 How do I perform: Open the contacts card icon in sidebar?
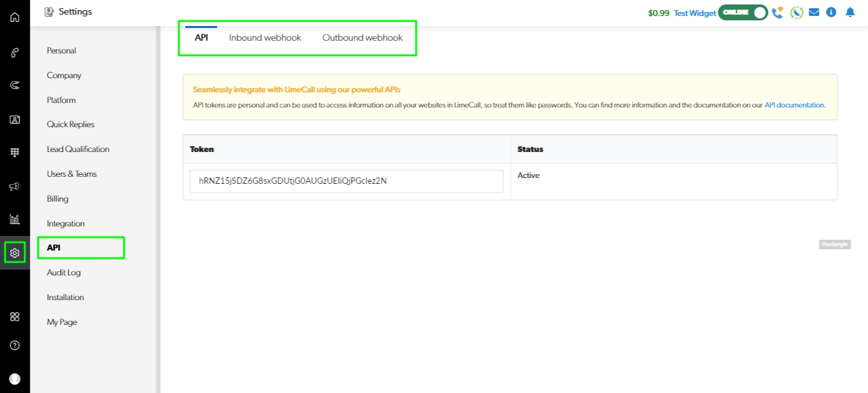click(15, 119)
